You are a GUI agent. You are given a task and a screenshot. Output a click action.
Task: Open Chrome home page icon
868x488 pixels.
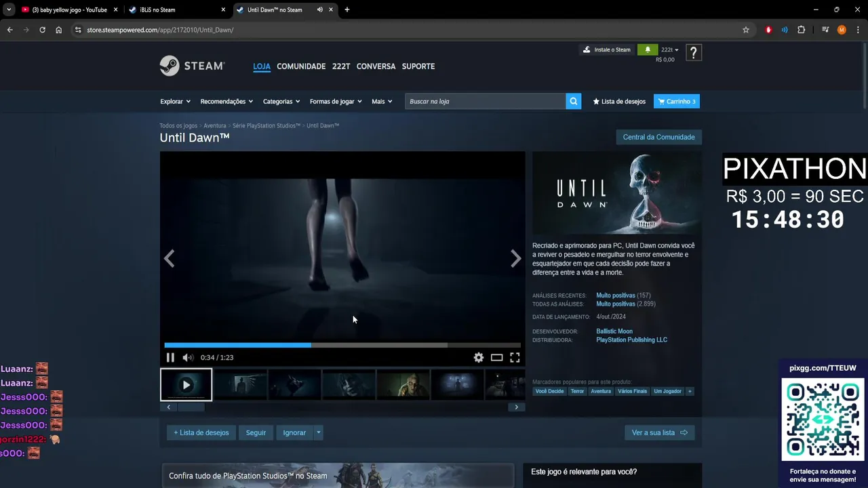tap(59, 30)
